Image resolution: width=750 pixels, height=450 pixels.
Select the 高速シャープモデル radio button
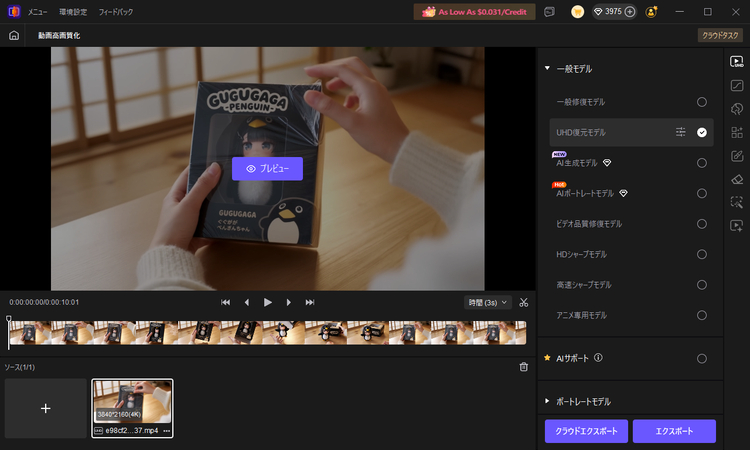coord(702,285)
